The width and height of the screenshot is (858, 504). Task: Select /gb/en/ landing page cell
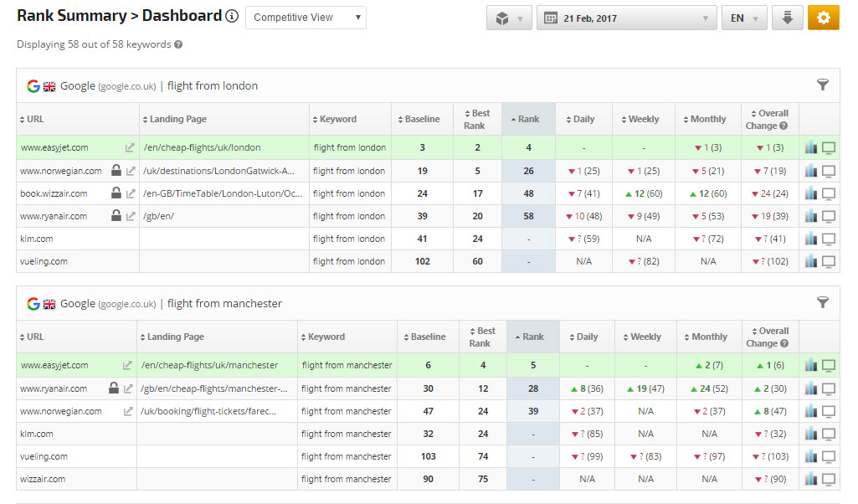[x=159, y=216]
